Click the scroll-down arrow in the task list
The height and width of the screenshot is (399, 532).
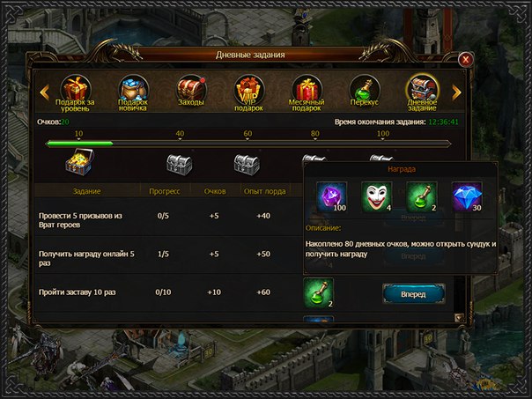(x=459, y=318)
